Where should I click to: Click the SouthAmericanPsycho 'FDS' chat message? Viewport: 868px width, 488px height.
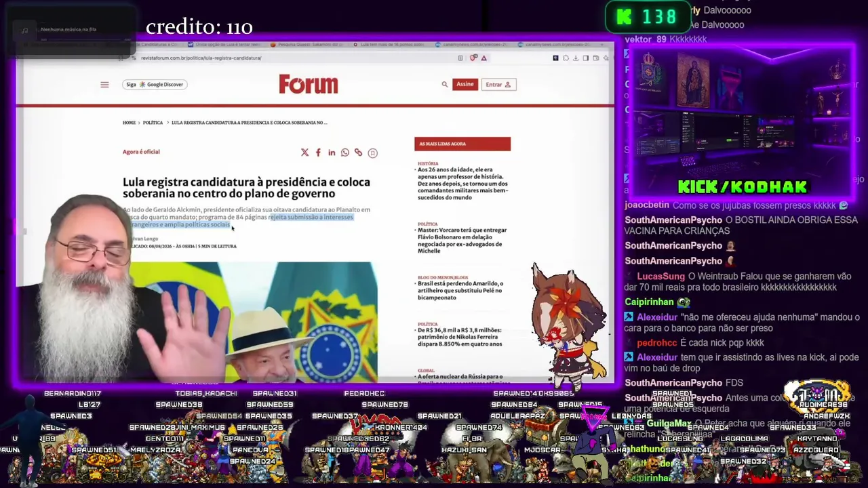684,383
